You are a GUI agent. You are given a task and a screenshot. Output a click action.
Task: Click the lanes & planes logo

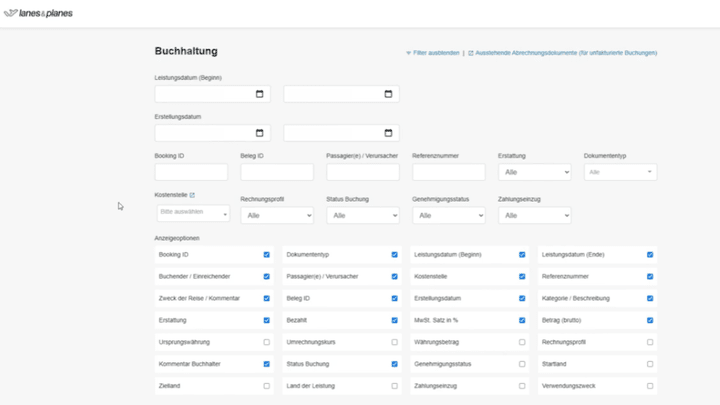click(x=39, y=14)
